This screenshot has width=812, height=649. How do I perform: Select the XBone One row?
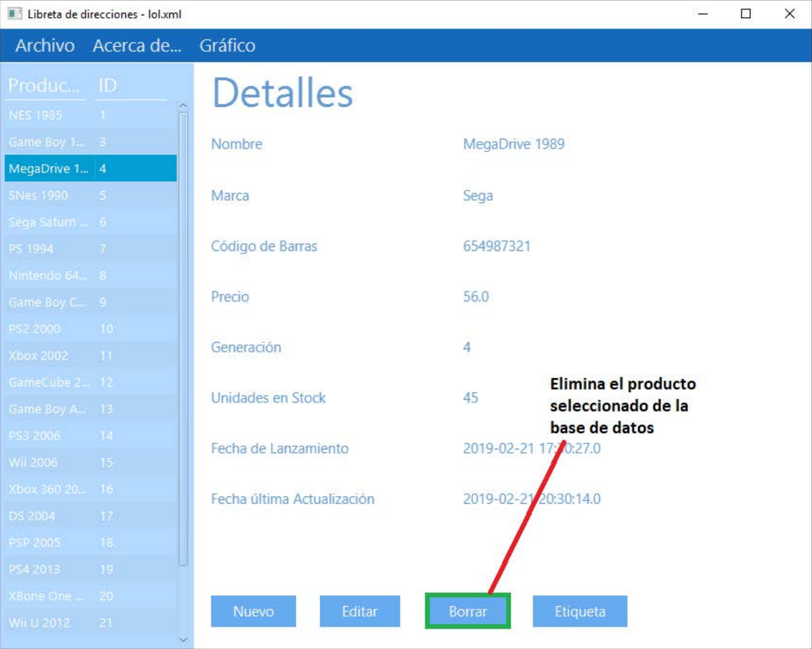pos(90,596)
